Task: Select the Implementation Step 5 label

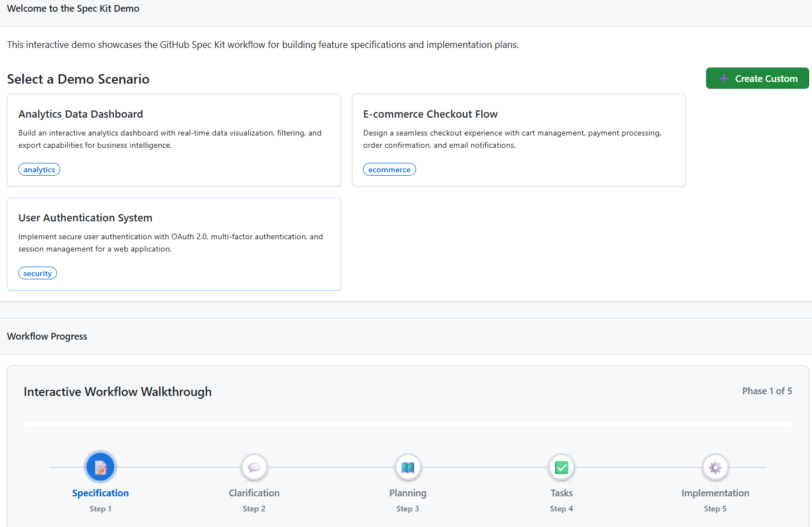Action: (x=715, y=508)
